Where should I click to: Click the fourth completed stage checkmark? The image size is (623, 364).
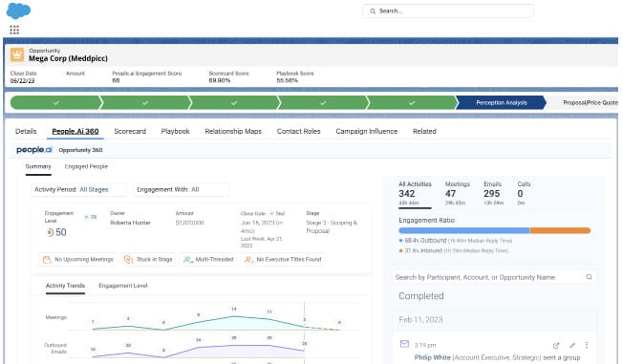pos(323,103)
